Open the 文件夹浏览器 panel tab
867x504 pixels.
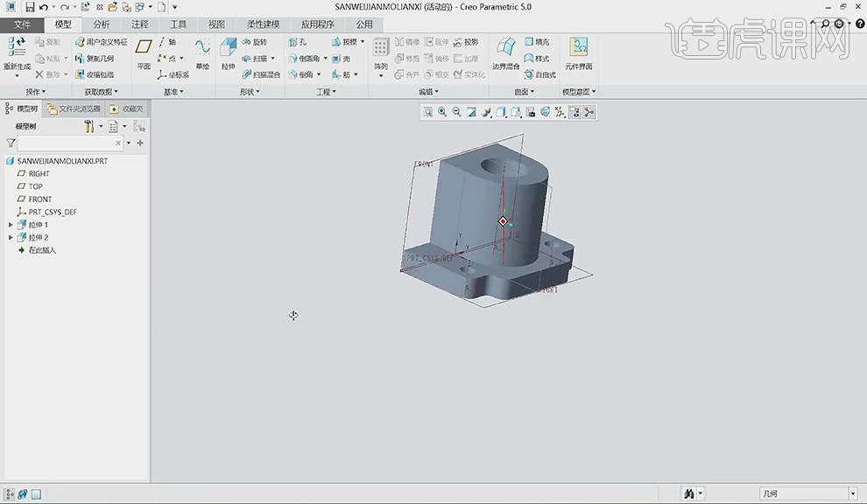[74, 108]
